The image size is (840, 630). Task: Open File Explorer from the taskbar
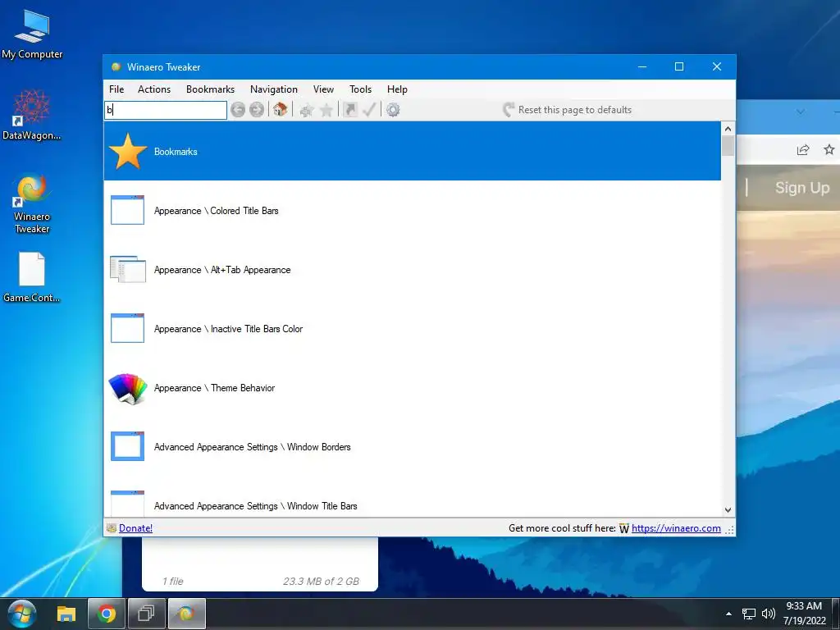pos(66,614)
